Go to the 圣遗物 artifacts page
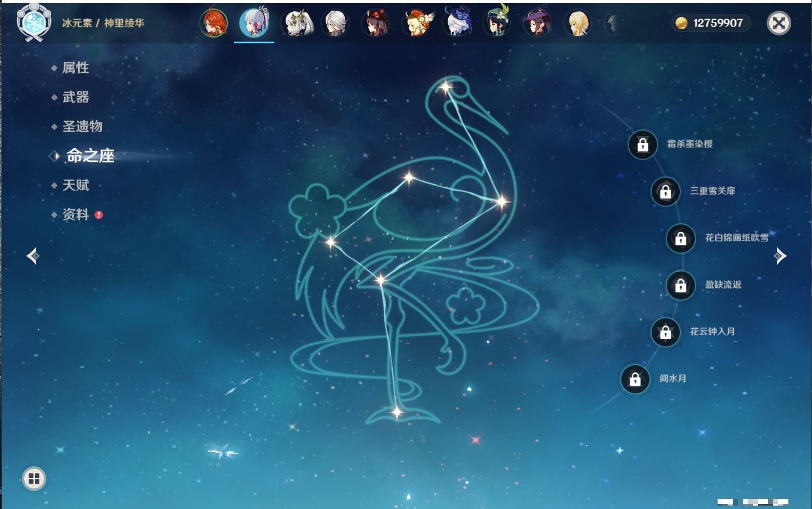 point(82,127)
